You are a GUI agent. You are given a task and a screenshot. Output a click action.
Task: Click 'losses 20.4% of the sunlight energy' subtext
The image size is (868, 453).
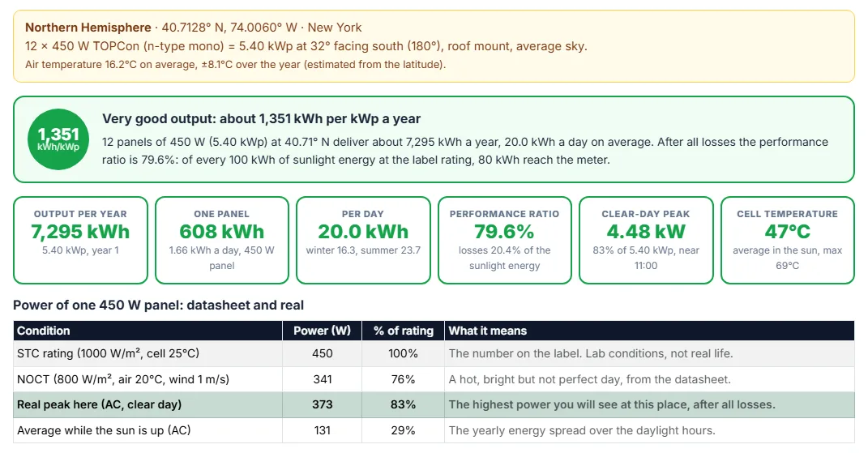coord(504,258)
